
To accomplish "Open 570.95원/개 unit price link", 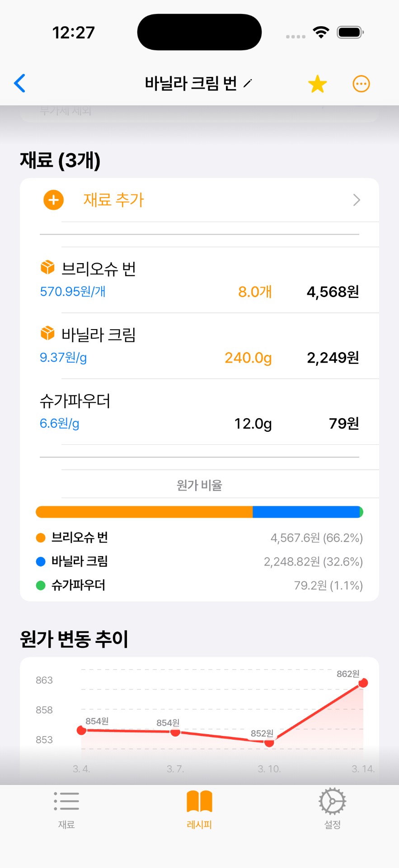I will pyautogui.click(x=73, y=292).
